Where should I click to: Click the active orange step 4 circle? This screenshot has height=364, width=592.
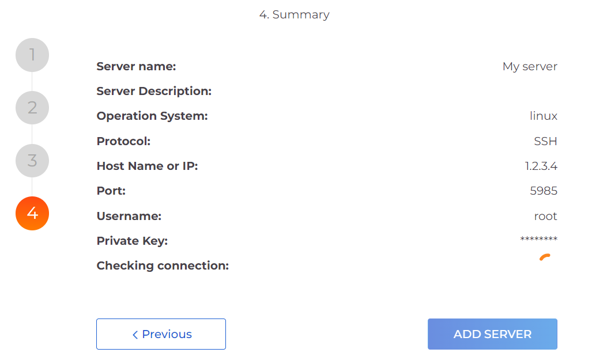(x=32, y=213)
